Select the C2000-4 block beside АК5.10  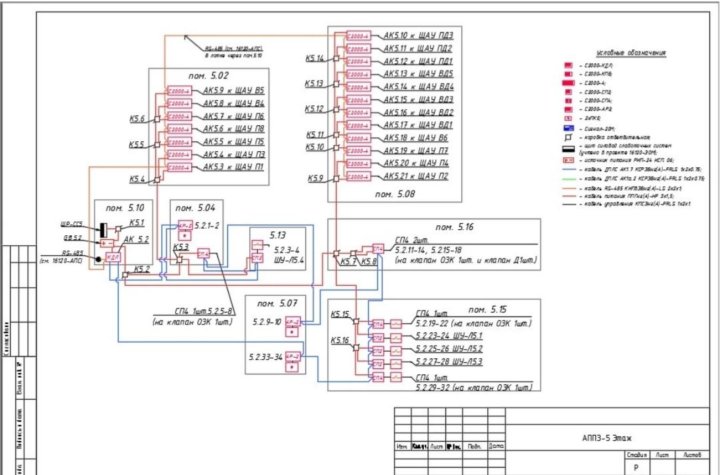359,37
